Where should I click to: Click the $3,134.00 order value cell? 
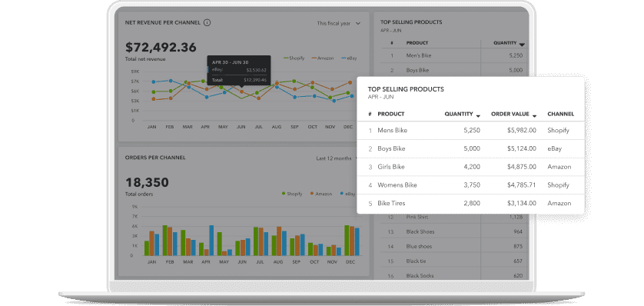point(521,203)
